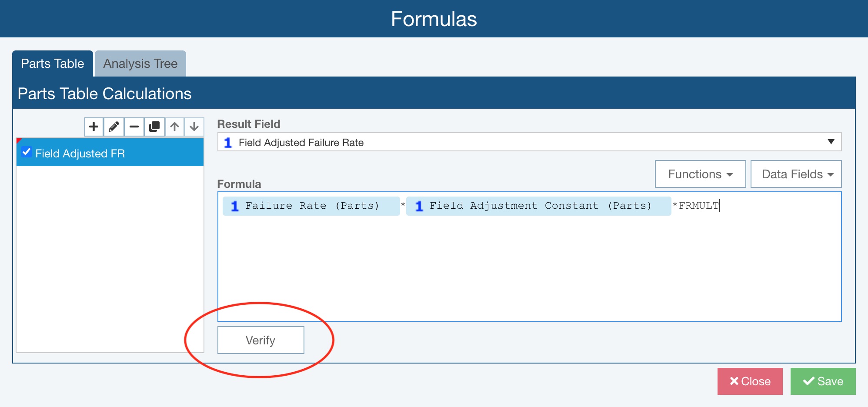Move the calculation down with the arrow icon

[194, 127]
